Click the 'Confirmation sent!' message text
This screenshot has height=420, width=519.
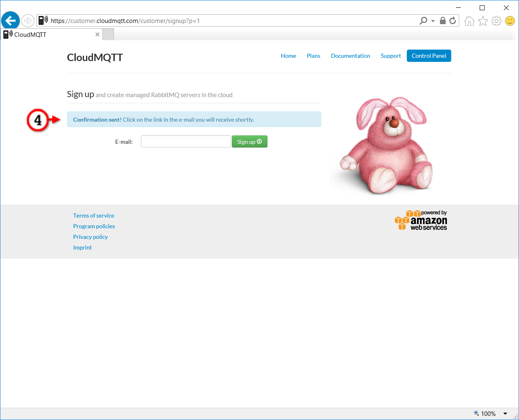97,120
